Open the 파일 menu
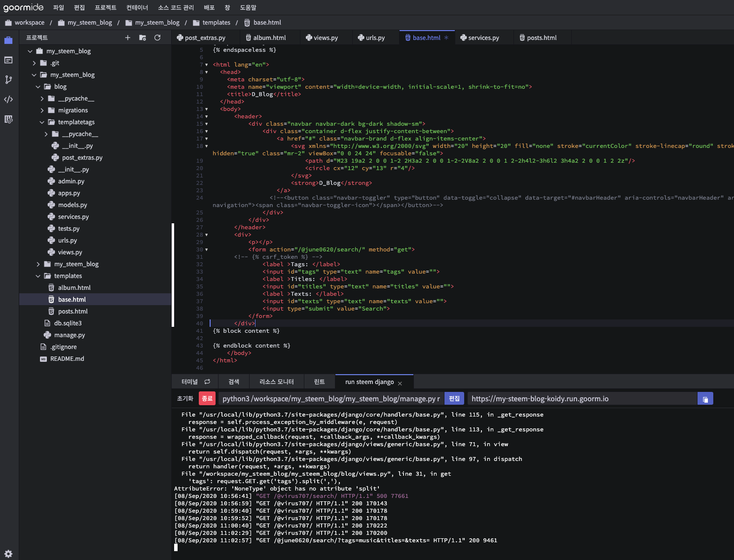Image resolution: width=734 pixels, height=560 pixels. (x=59, y=7)
